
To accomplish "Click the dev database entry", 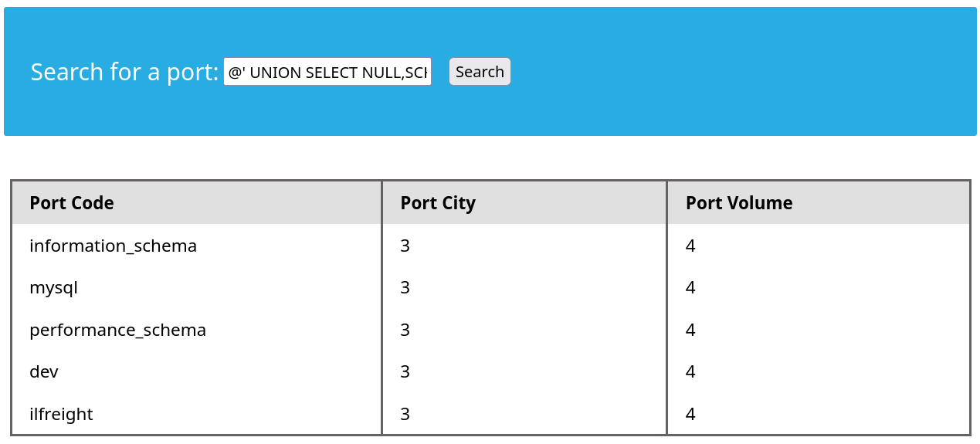I will click(44, 371).
